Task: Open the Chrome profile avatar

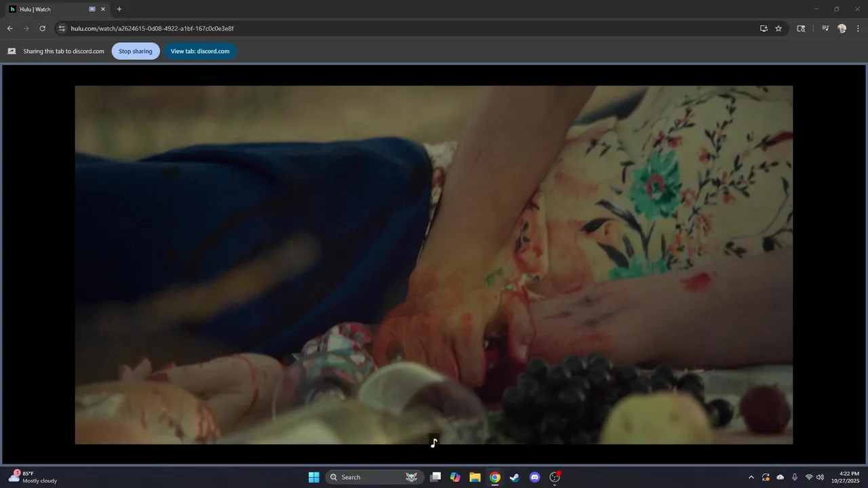Action: point(842,28)
